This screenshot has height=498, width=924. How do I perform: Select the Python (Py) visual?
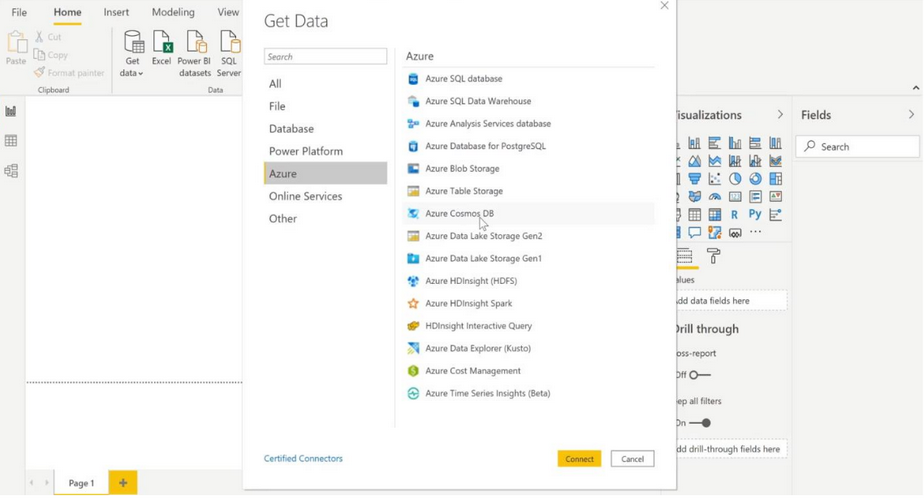pyautogui.click(x=755, y=215)
